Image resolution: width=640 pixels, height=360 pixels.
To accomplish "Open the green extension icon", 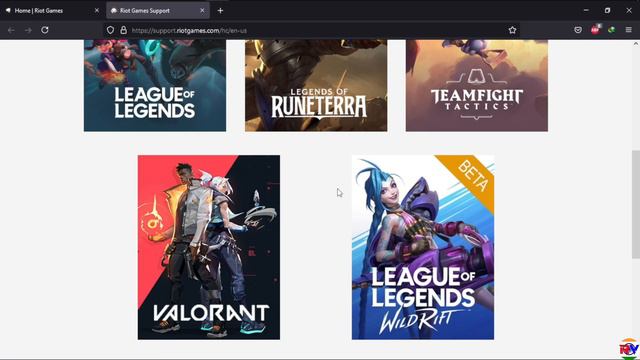I will tap(611, 30).
